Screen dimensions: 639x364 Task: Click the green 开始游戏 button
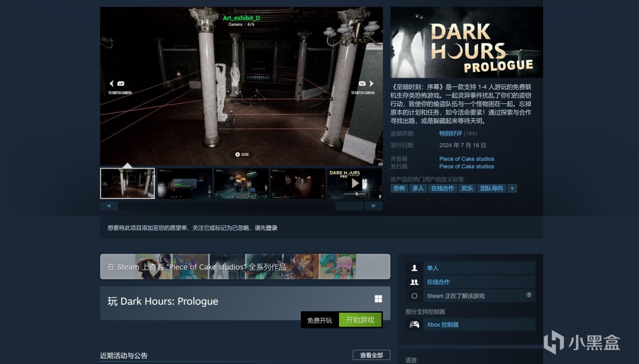[x=360, y=320]
